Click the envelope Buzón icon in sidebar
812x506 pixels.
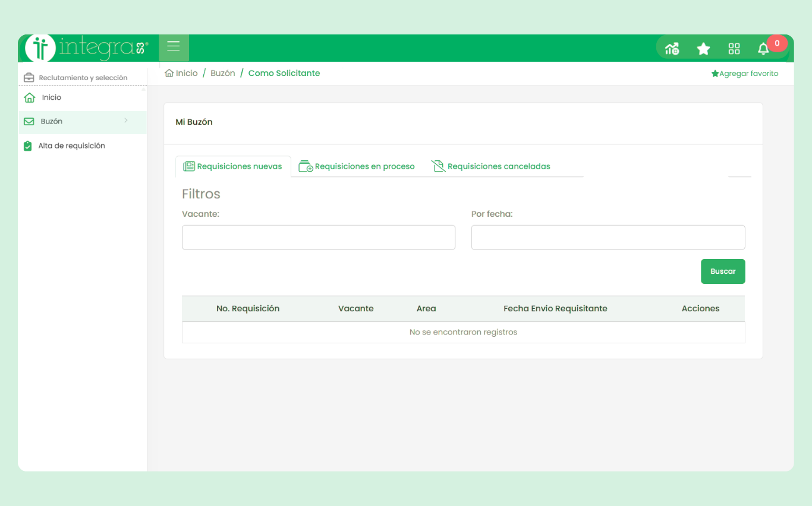[x=29, y=121]
